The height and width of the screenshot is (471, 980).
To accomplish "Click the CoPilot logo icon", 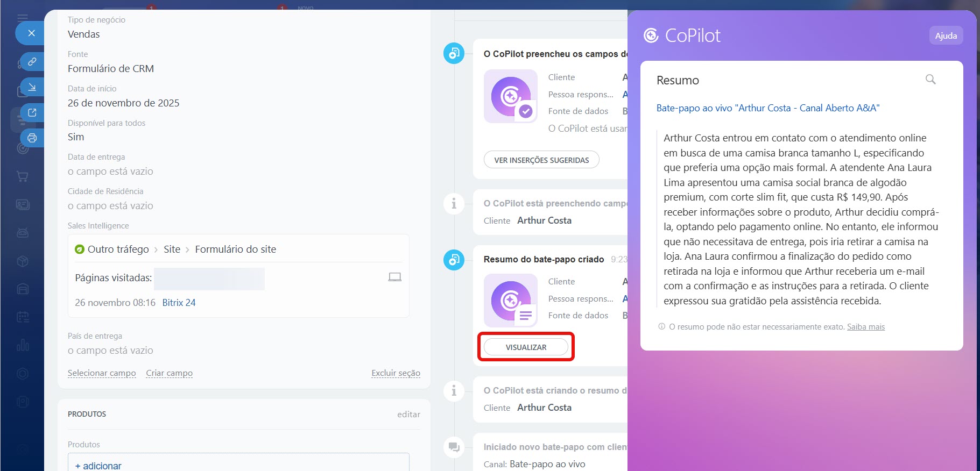I will tap(651, 35).
